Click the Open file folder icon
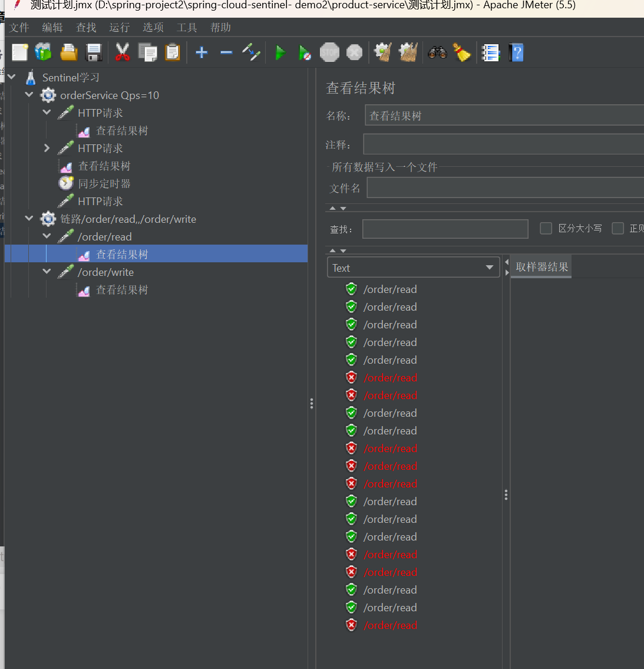644x669 pixels. coord(69,53)
